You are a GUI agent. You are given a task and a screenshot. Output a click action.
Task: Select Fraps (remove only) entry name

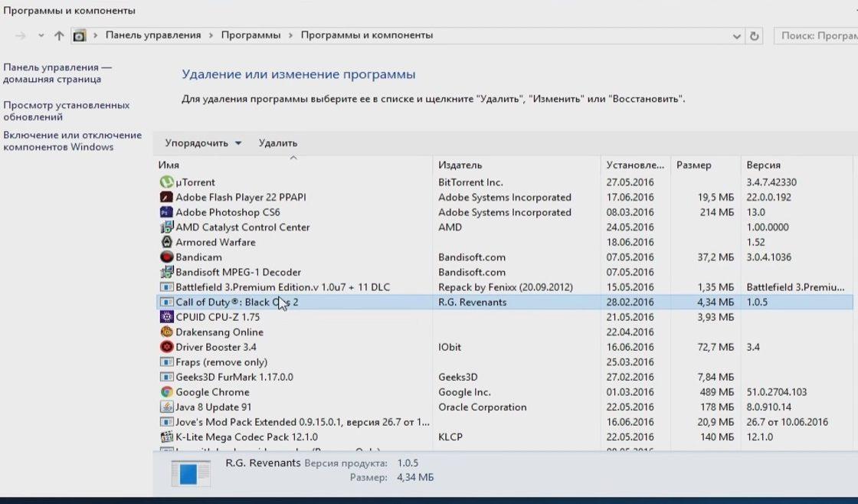221,362
